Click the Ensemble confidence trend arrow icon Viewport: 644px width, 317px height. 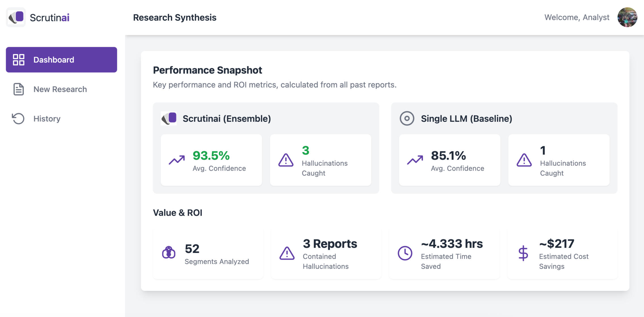(x=177, y=160)
